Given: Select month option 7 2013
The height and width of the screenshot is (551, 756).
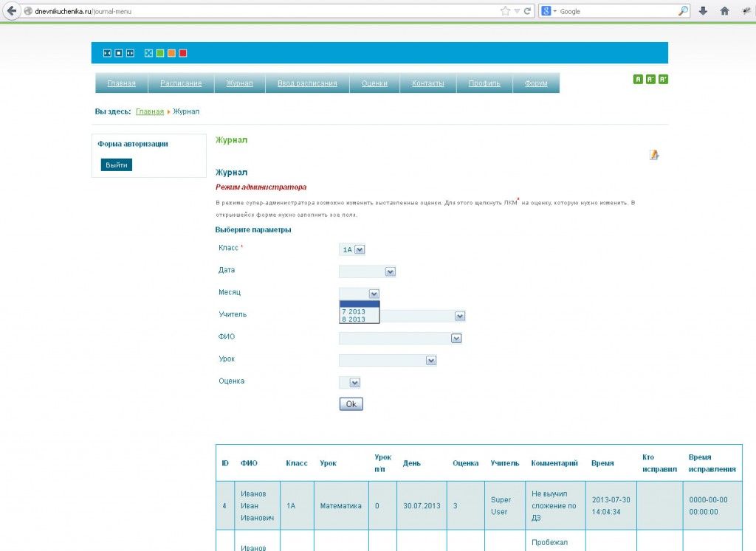Looking at the screenshot, I should click(x=360, y=311).
